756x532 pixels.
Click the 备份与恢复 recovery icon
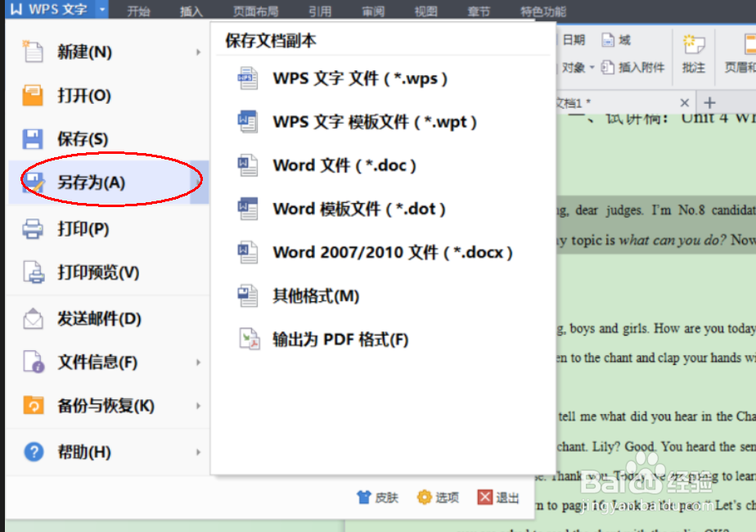click(x=32, y=405)
